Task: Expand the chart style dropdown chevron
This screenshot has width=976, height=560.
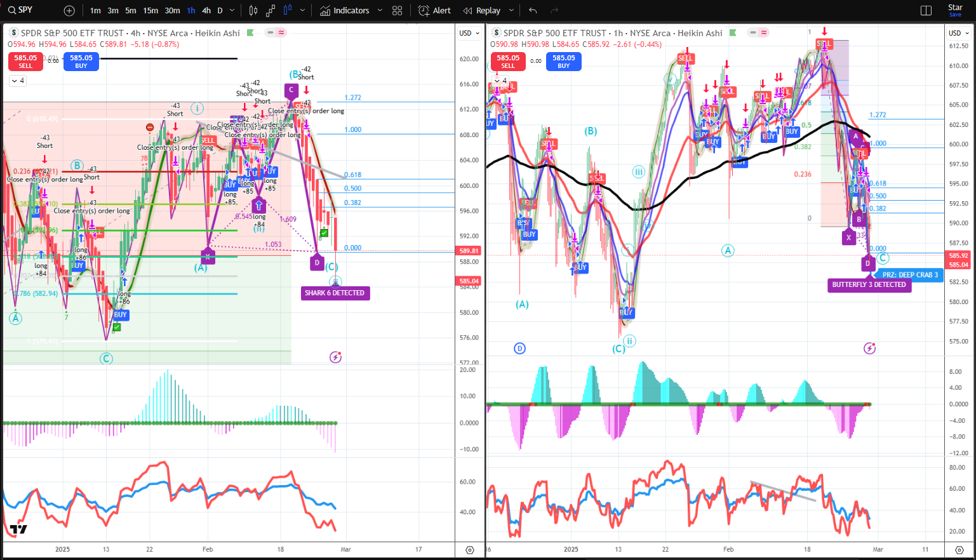Action: coord(302,11)
